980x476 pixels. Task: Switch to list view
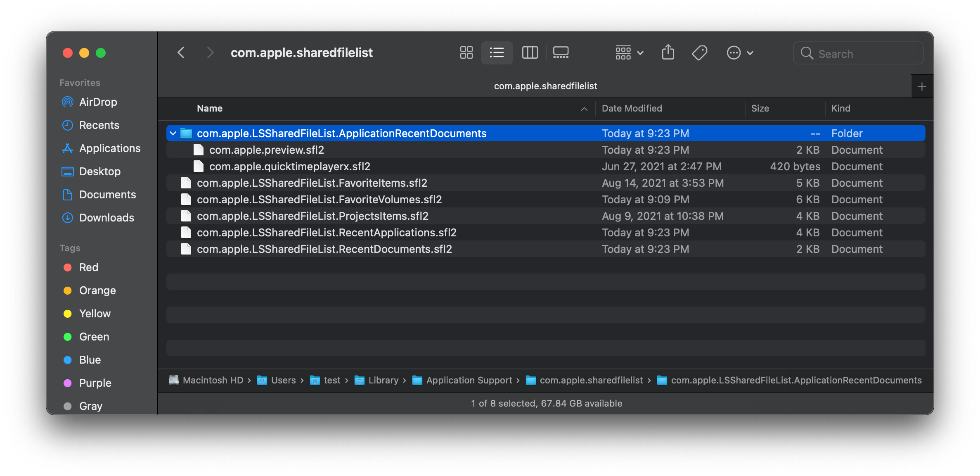pyautogui.click(x=497, y=53)
